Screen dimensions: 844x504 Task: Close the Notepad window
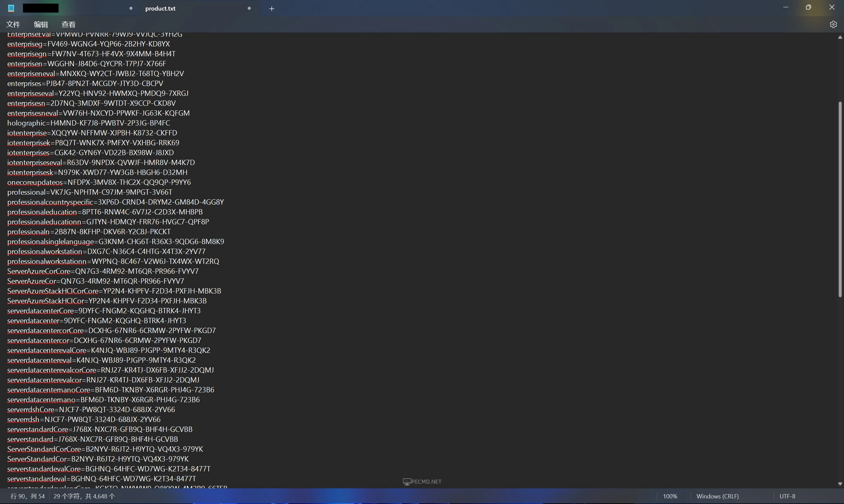832,7
